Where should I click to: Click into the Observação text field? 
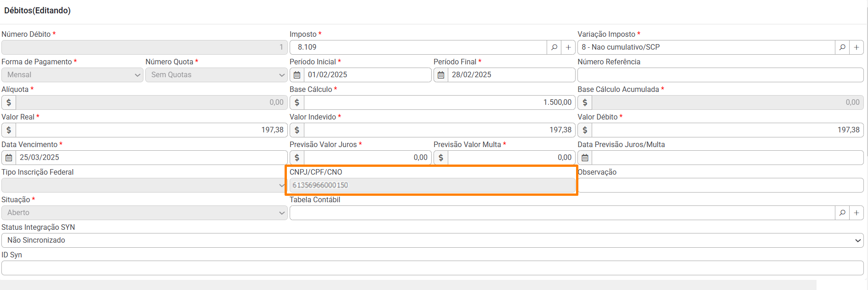(720, 185)
